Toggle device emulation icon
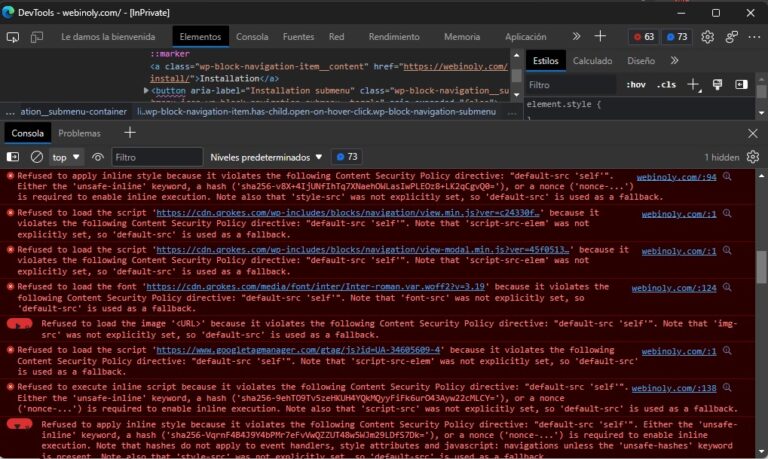Screen dimensions: 768x459 [x=37, y=37]
